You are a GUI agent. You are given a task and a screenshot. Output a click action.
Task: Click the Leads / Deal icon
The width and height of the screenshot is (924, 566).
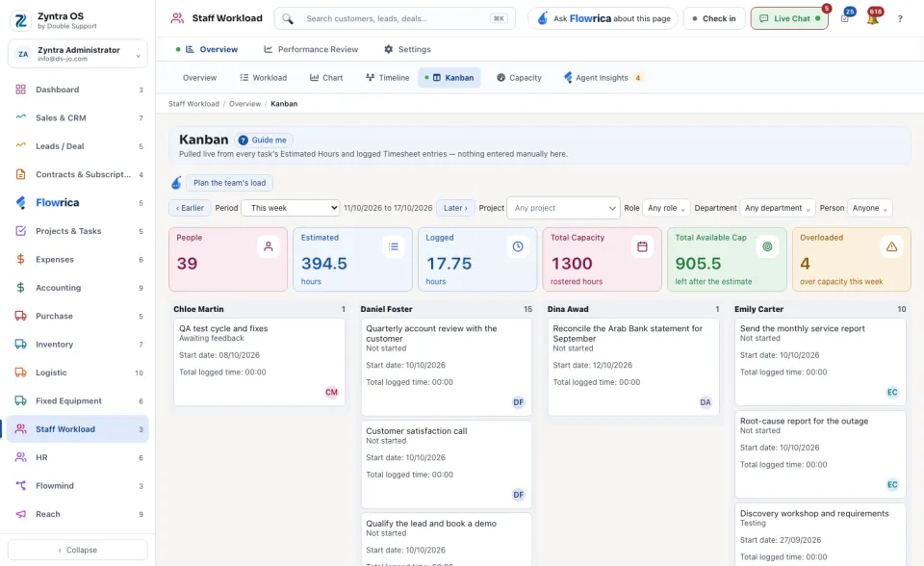pos(20,145)
